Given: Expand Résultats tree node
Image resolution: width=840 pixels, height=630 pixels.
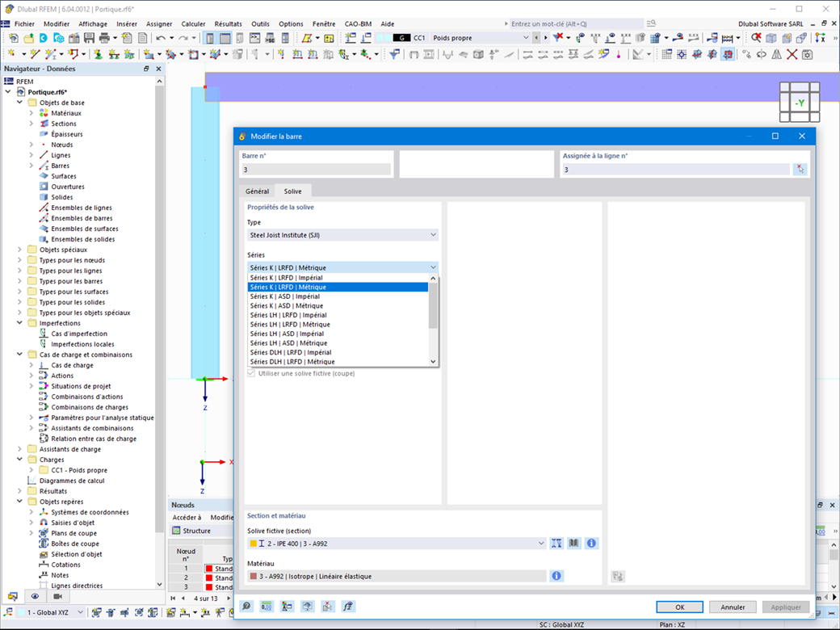Looking at the screenshot, I should [x=20, y=491].
